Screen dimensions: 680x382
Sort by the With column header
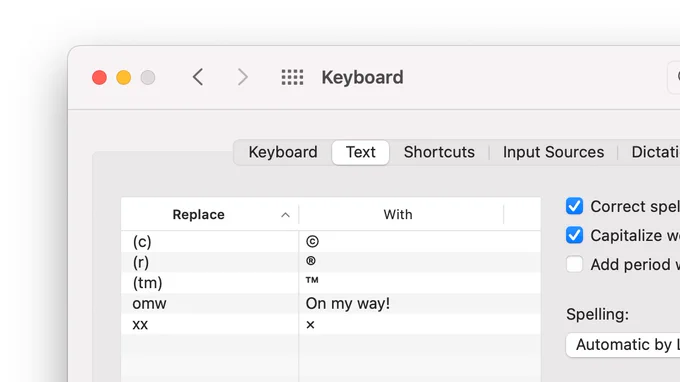[398, 214]
